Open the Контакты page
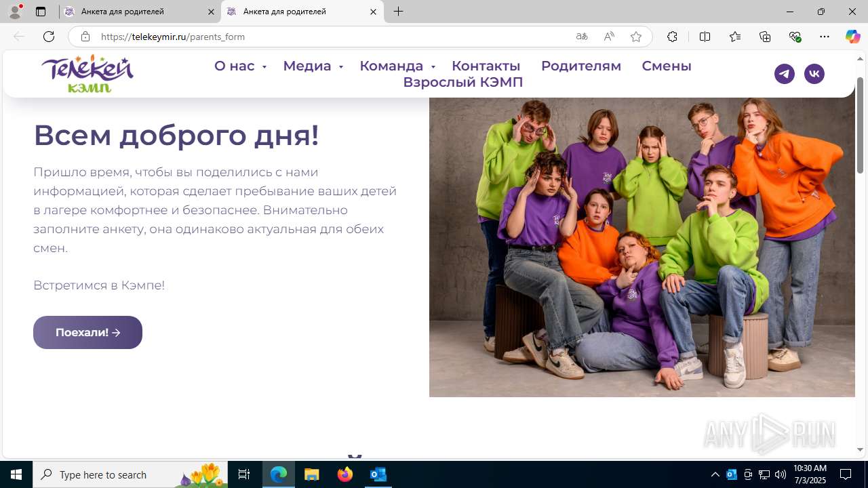 click(486, 66)
